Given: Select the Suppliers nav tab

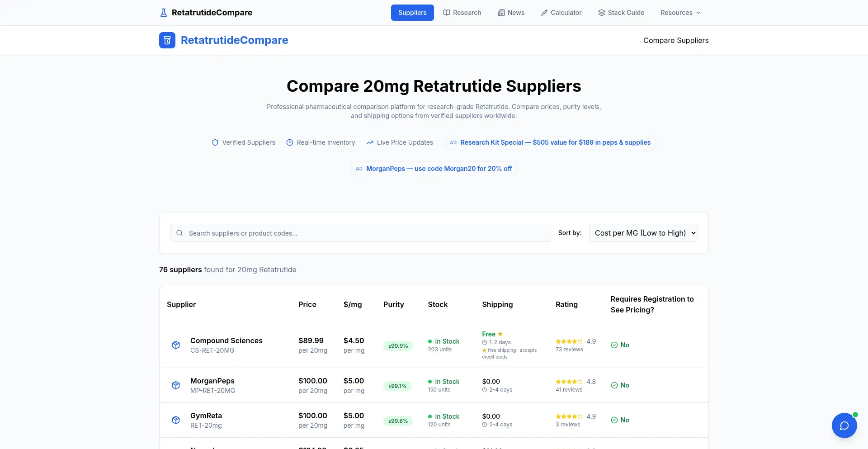Looking at the screenshot, I should point(412,13).
